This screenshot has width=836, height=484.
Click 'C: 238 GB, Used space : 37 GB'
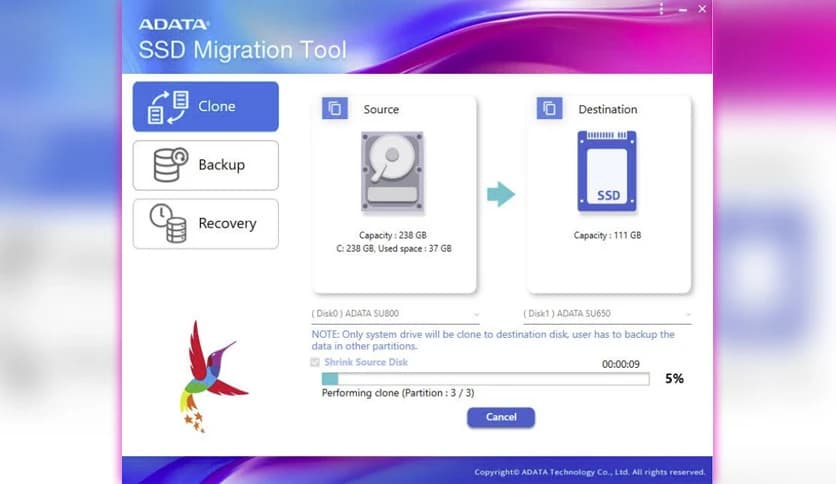coord(393,248)
